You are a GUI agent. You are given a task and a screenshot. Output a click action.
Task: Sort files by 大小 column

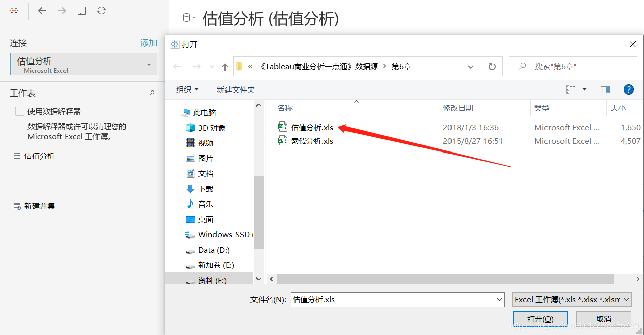(x=618, y=108)
